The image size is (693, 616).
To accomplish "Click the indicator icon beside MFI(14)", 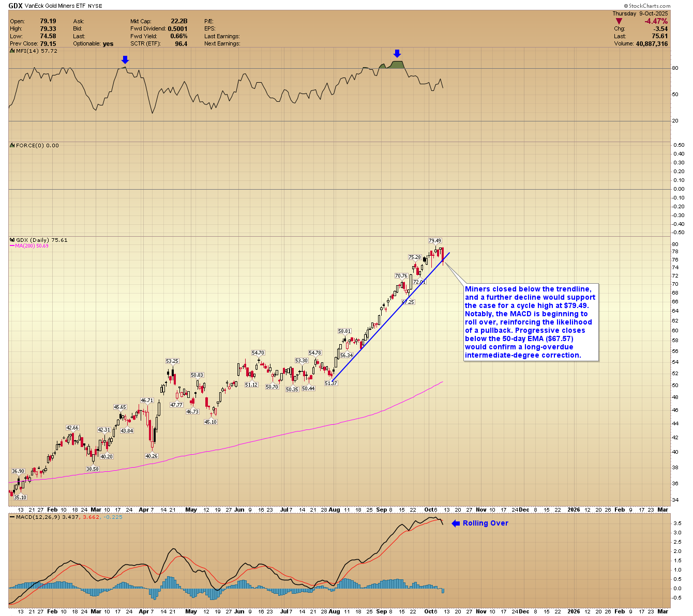I will coord(12,51).
